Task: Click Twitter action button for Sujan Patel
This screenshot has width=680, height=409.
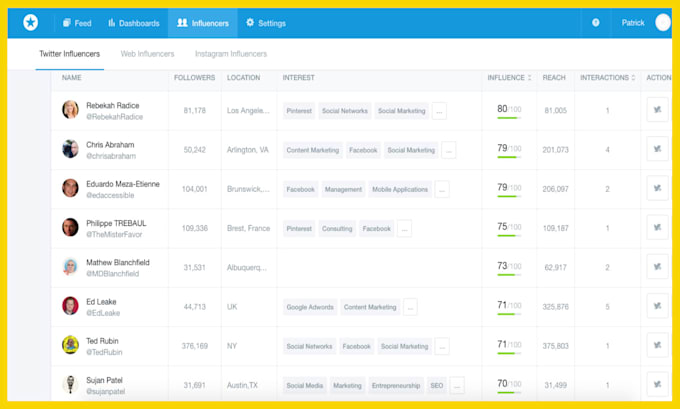Action: coord(657,384)
